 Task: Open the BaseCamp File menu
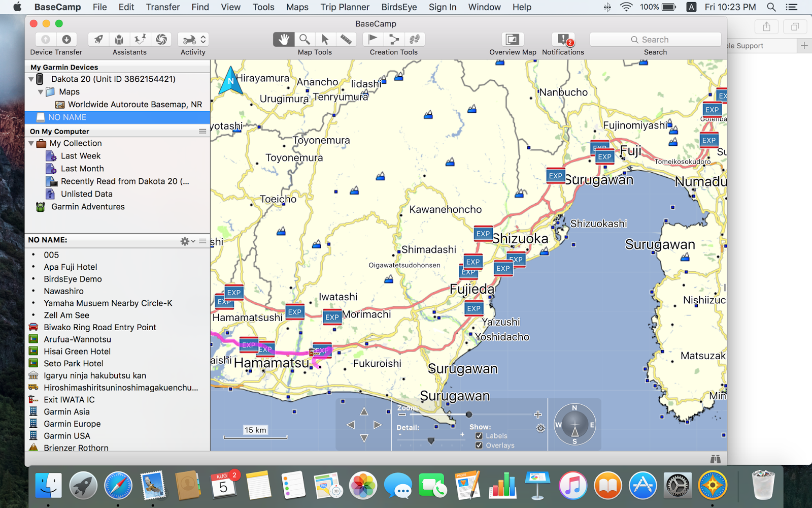[x=99, y=7]
